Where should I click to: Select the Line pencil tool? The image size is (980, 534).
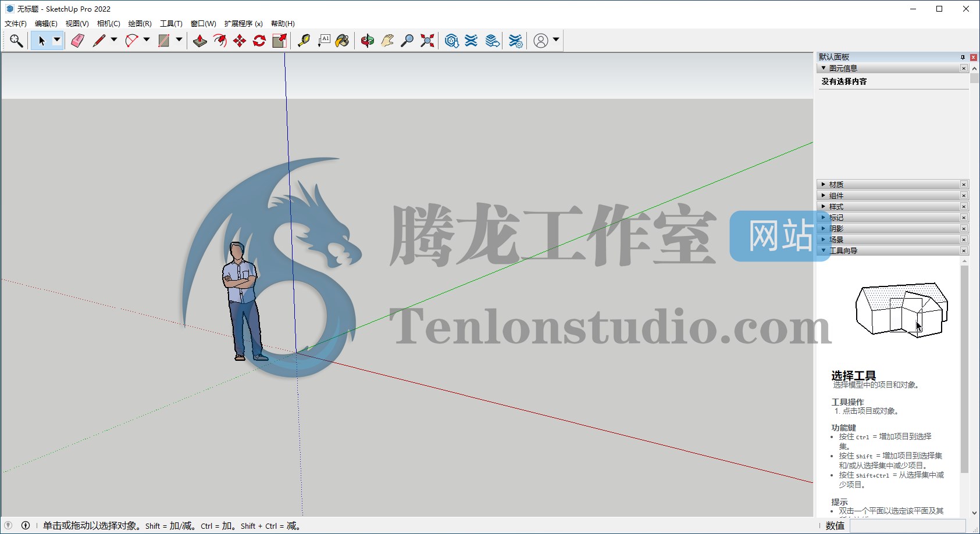(99, 41)
